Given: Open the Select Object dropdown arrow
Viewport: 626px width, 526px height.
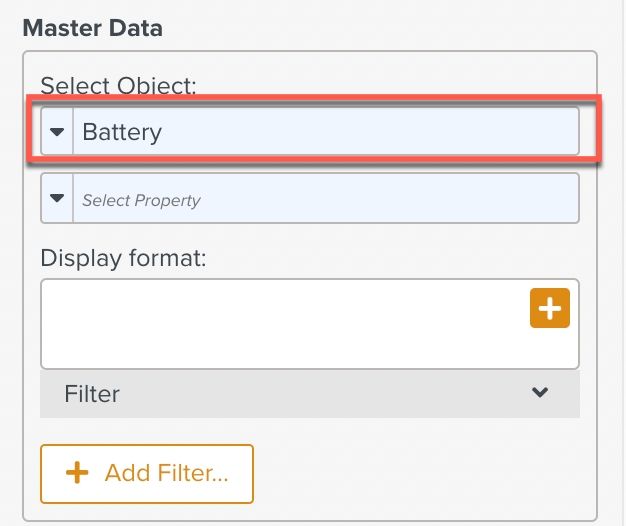Looking at the screenshot, I should pyautogui.click(x=57, y=132).
